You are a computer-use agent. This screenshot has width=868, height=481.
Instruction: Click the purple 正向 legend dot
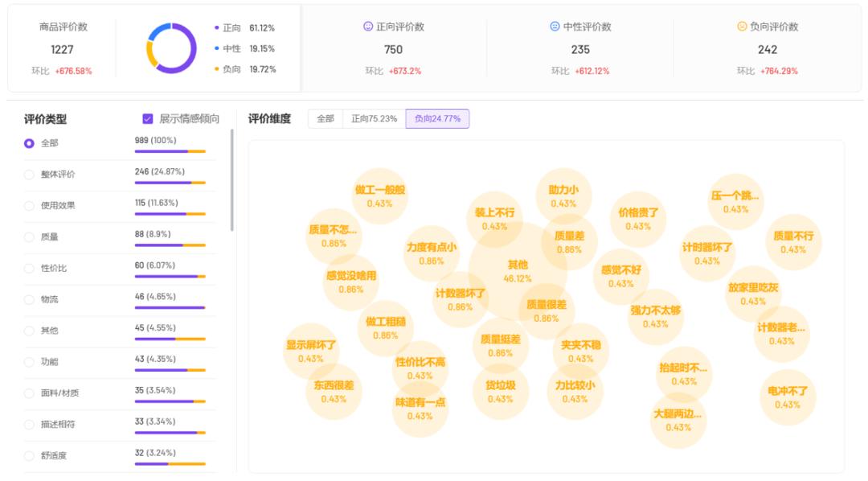[217, 27]
